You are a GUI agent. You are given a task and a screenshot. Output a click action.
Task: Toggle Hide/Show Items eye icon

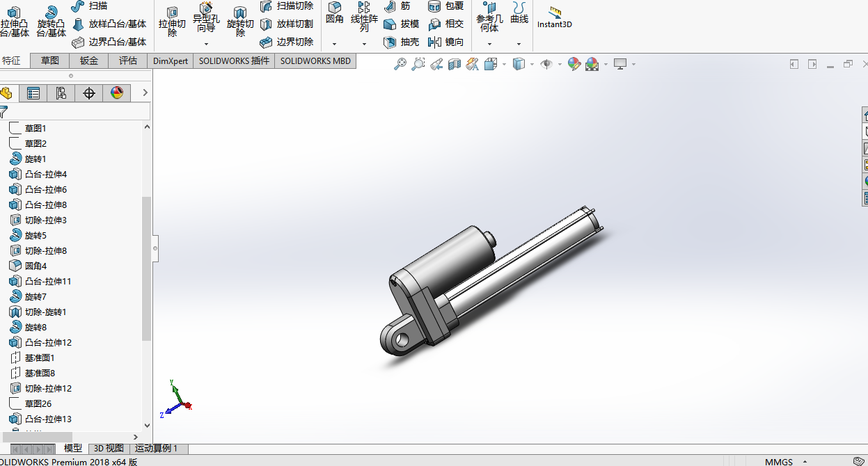coord(546,64)
